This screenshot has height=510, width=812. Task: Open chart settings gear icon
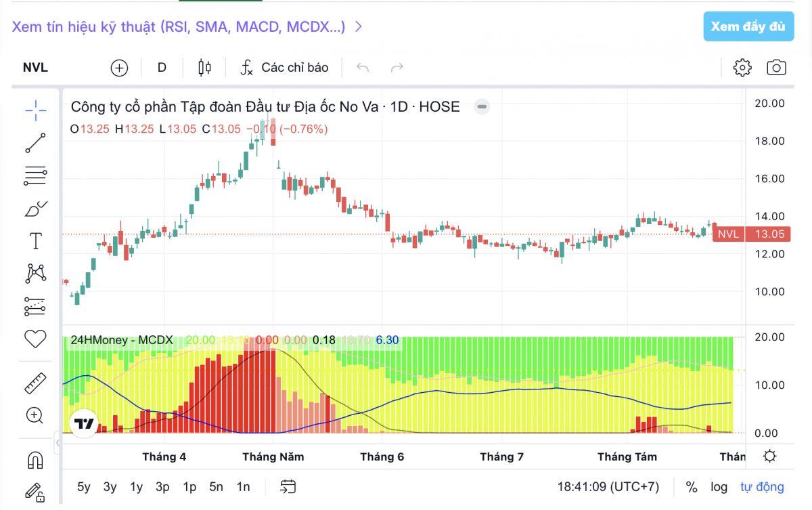pyautogui.click(x=742, y=68)
